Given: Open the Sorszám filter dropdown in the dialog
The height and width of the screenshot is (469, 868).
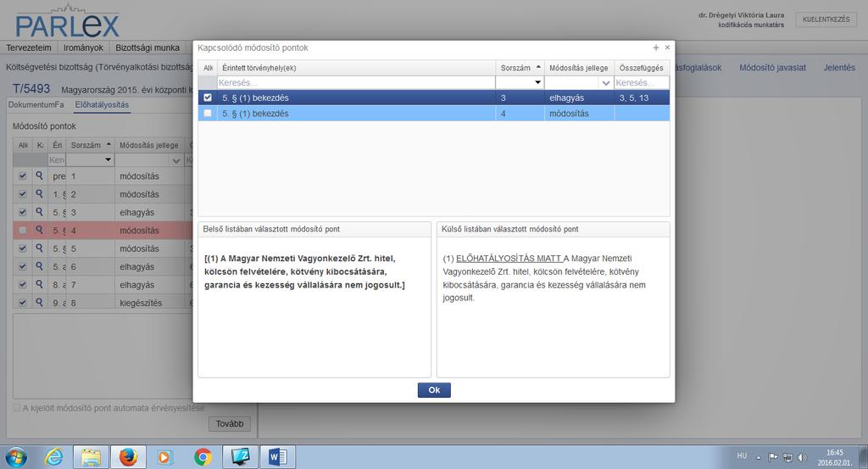Looking at the screenshot, I should coord(537,82).
